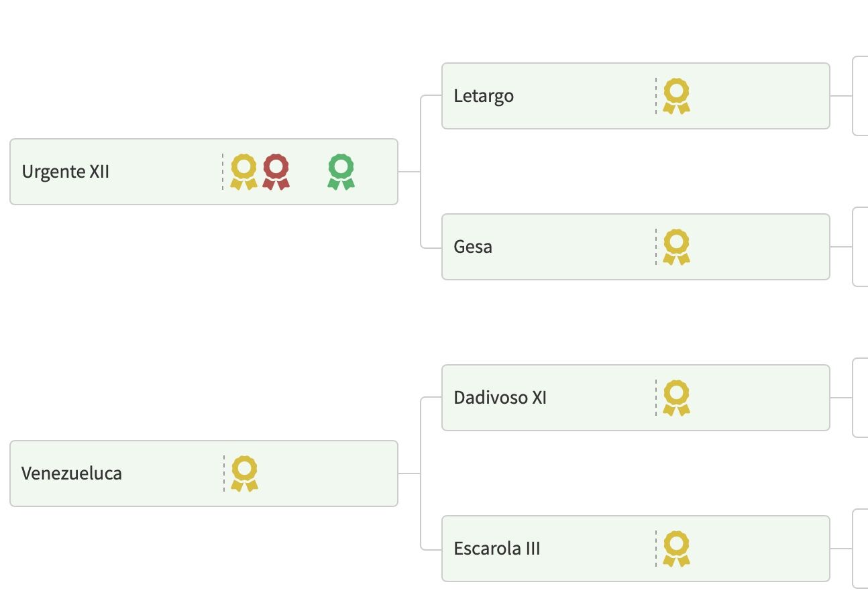Viewport: 868px width, 613px height.
Task: Open the Dadivoso XI horse name
Action: pyautogui.click(x=500, y=398)
